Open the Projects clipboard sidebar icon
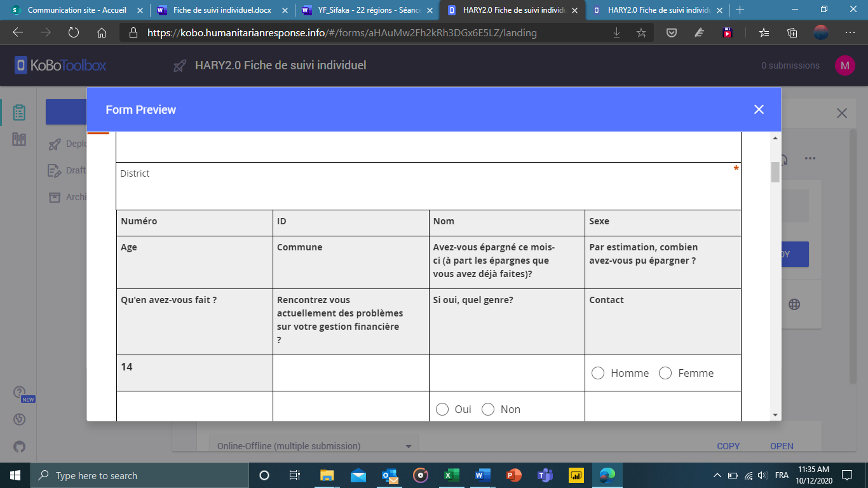This screenshot has height=488, width=868. click(19, 112)
